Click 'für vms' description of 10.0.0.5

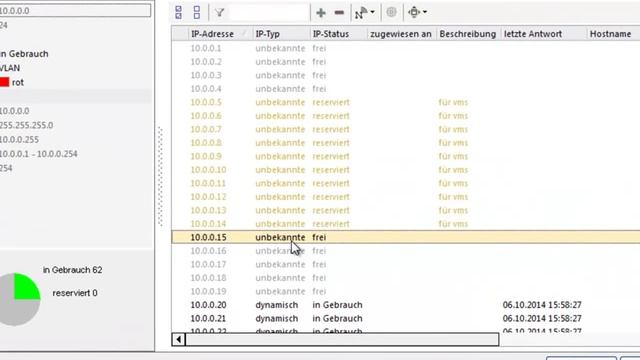453,102
